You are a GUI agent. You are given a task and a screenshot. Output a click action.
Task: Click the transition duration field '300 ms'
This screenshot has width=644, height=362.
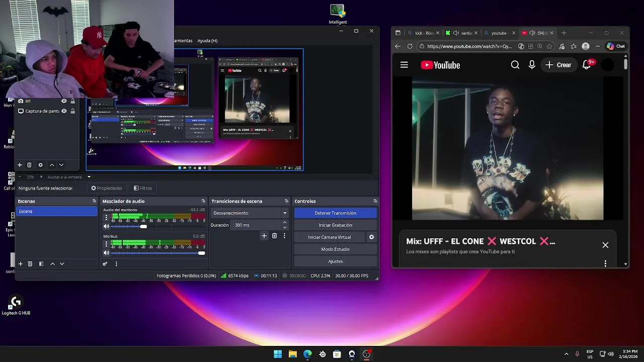256,225
